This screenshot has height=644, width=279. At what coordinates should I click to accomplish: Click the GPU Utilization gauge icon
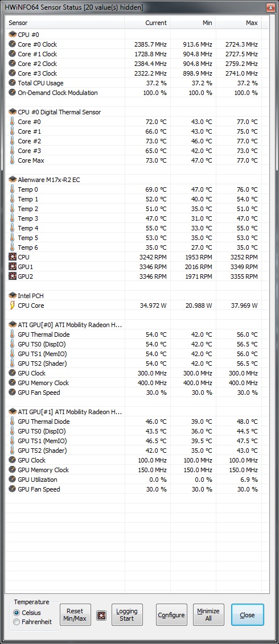pos(13,480)
